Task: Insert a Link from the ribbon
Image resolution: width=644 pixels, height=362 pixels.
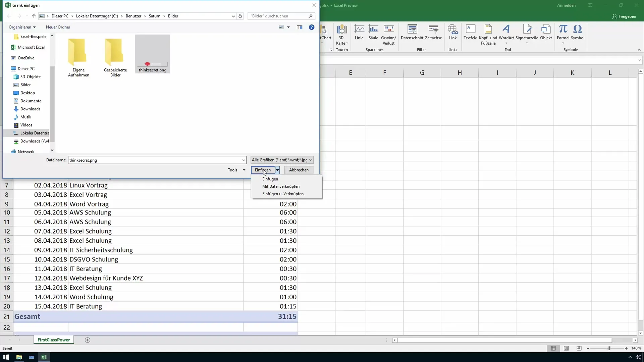Action: (x=453, y=33)
